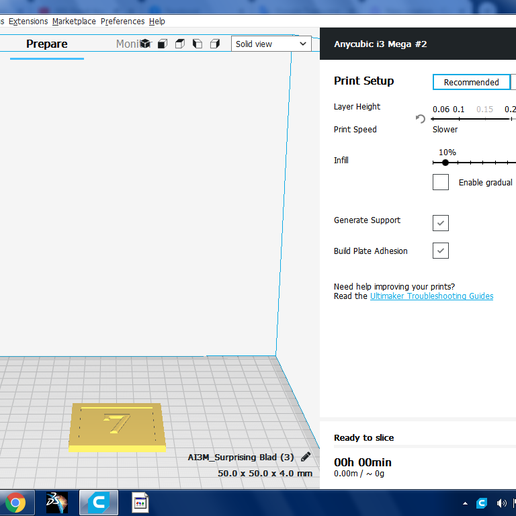The width and height of the screenshot is (516, 516).
Task: Click the Cura taskbar button
Action: pos(99,503)
